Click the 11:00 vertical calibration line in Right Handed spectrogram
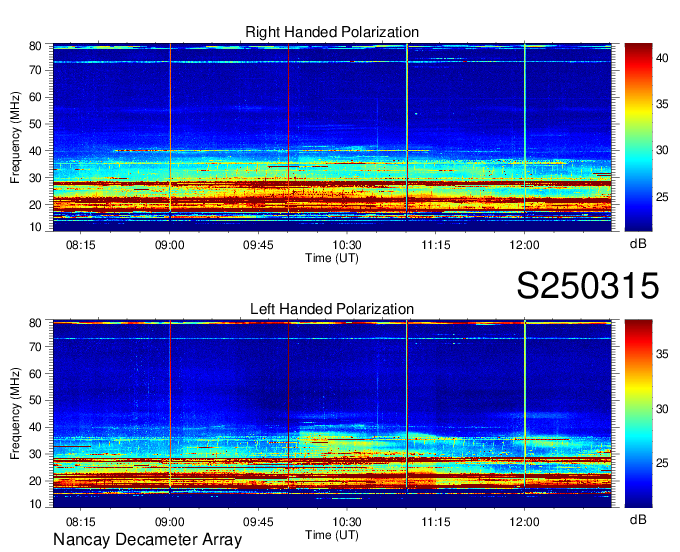 pyautogui.click(x=407, y=132)
